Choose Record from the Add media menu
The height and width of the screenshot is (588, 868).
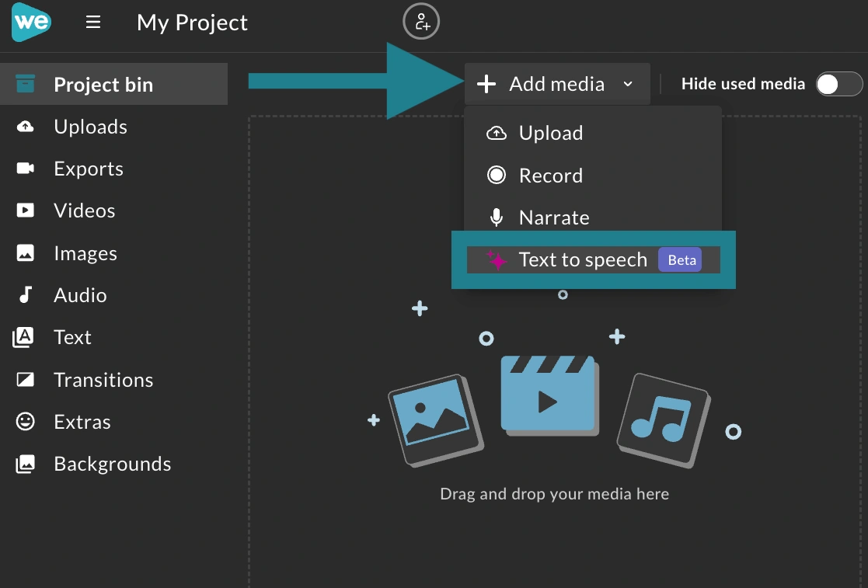tap(593, 176)
